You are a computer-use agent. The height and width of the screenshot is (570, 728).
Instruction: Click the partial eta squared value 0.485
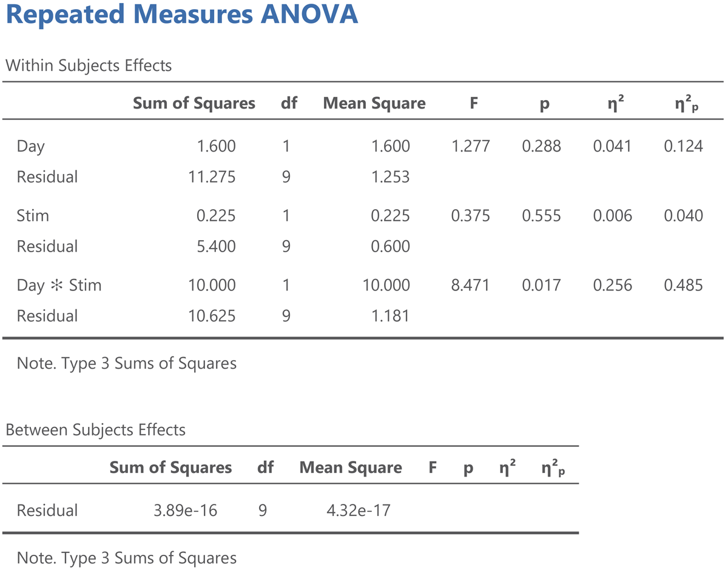tap(683, 285)
